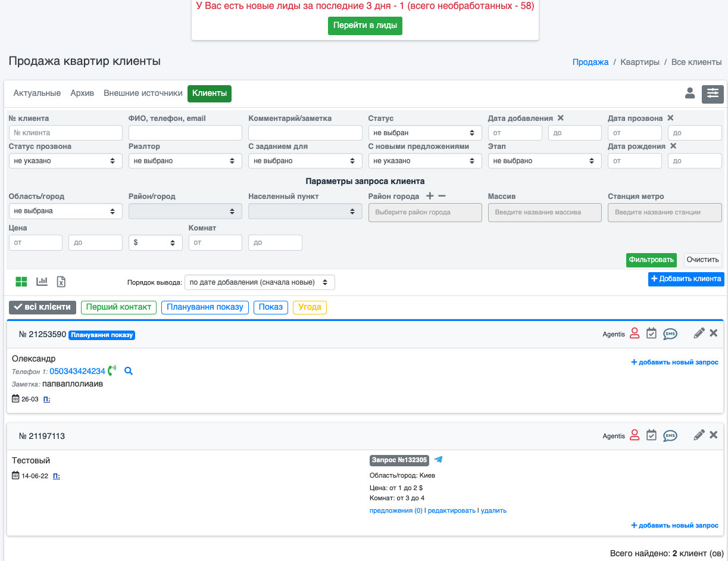Screen dimensions: 728x561
Task: Expand the 'Порядок вывода' sort dropdown
Action: point(260,282)
